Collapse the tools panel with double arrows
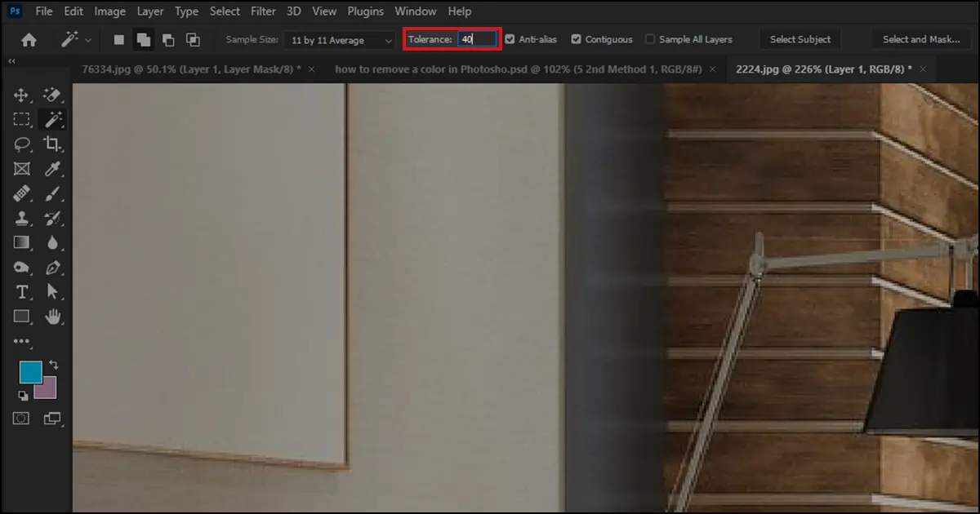The width and height of the screenshot is (980, 514). [x=12, y=61]
